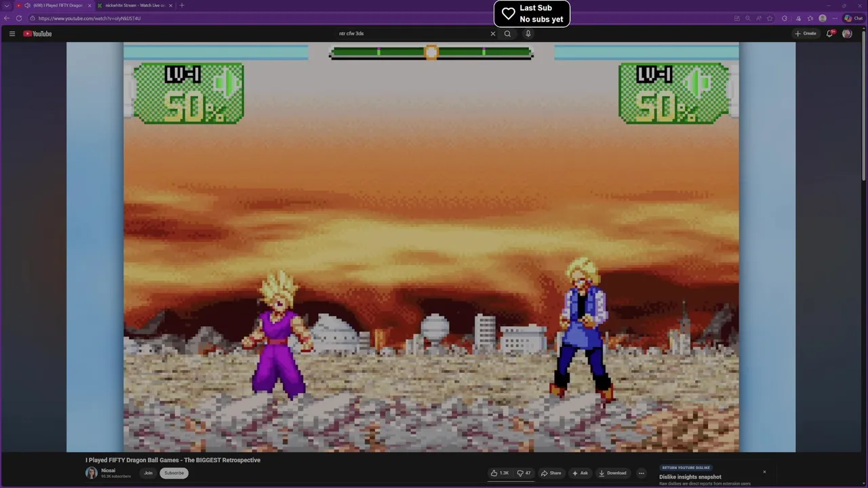Open the YouTube account avatar menu
Screen dimensions: 868x488
coord(847,33)
